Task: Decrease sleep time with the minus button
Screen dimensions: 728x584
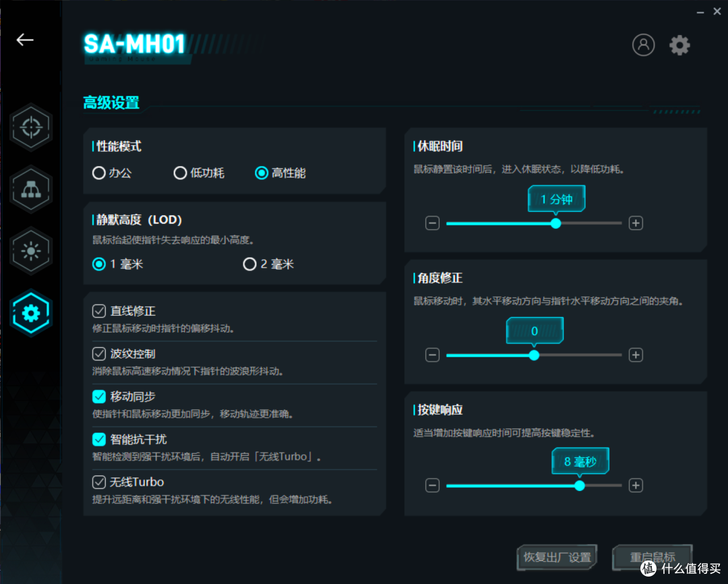Action: pyautogui.click(x=432, y=223)
